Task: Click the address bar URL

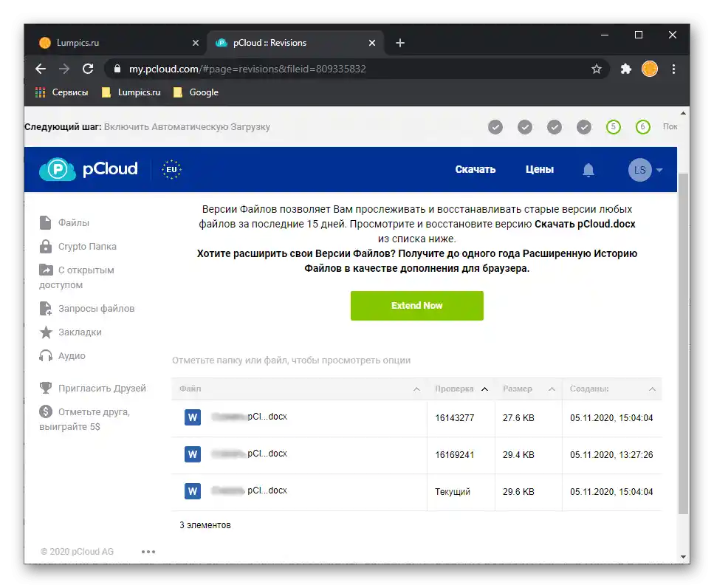Action: pos(247,69)
